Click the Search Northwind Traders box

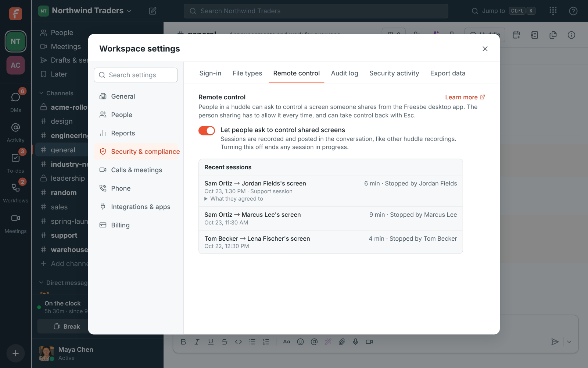tap(316, 11)
